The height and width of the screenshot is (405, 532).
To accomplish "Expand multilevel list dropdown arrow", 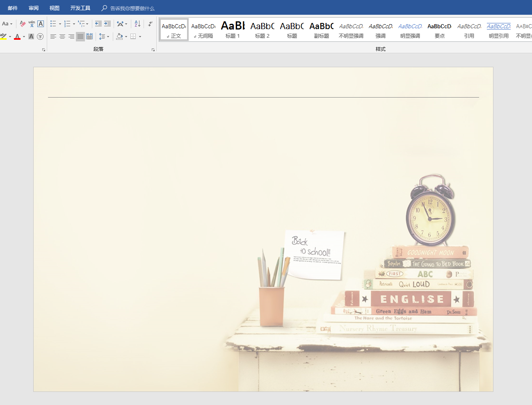I will click(87, 24).
